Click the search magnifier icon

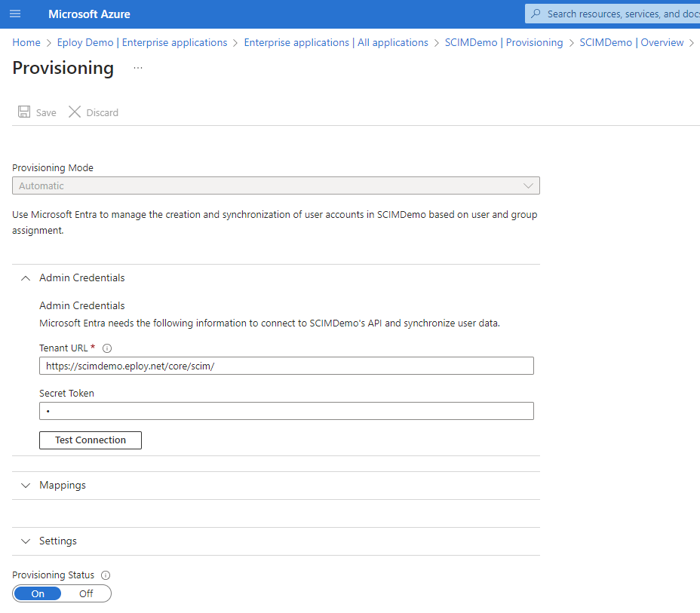pyautogui.click(x=536, y=14)
